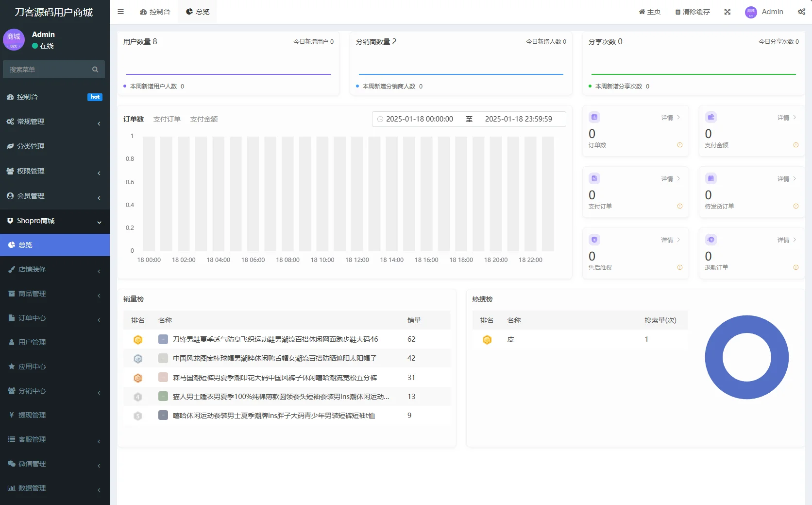Open 微信管理 in the sidebar
Screen dimensions: 812x505
32,464
